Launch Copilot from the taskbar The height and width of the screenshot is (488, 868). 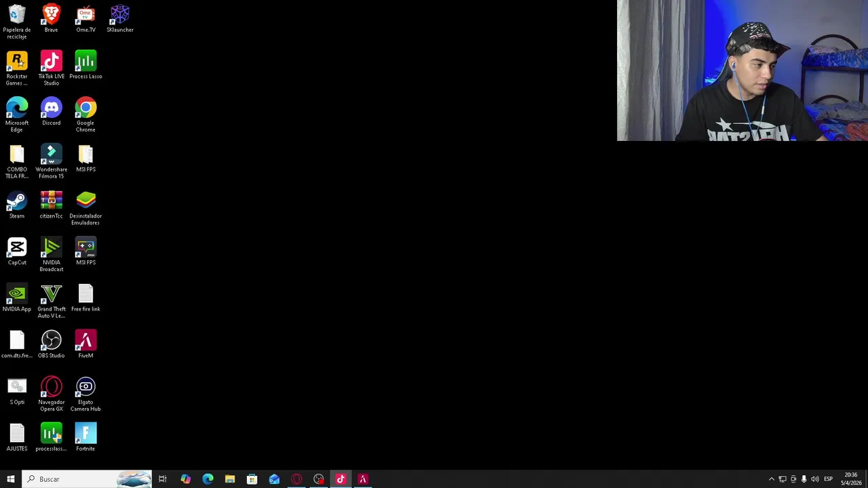[x=185, y=479]
